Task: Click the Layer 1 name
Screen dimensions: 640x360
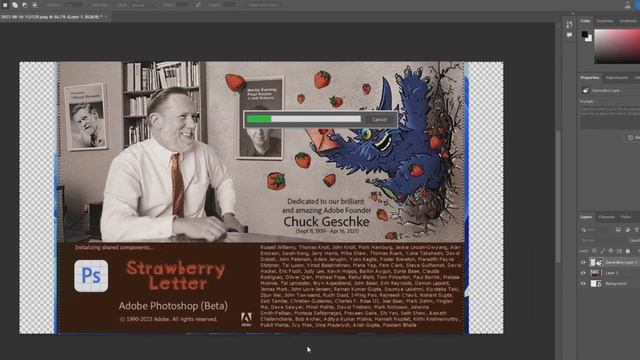Action: (x=612, y=273)
